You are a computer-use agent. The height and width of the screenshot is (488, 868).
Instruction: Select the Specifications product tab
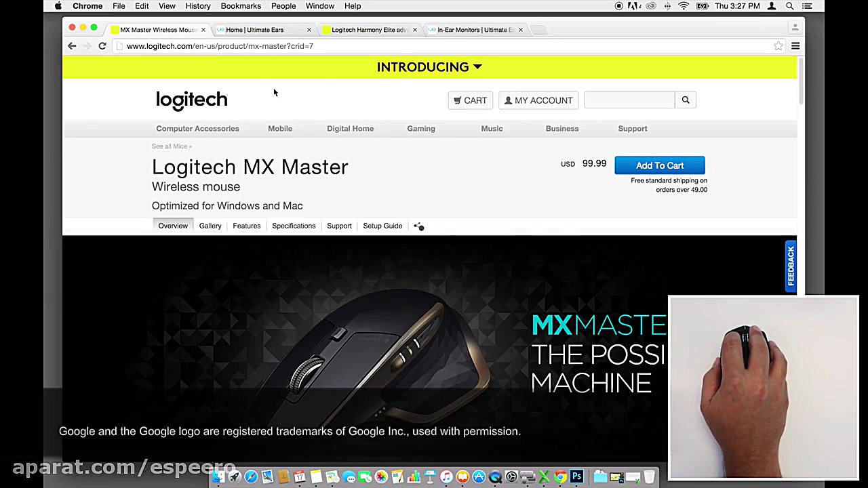(x=294, y=226)
